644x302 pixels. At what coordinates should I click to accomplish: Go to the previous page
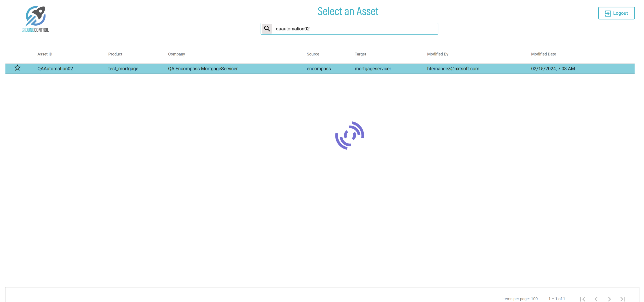596,299
